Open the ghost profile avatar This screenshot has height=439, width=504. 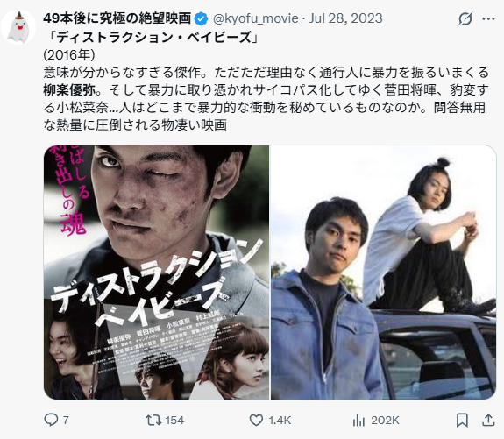point(18,26)
